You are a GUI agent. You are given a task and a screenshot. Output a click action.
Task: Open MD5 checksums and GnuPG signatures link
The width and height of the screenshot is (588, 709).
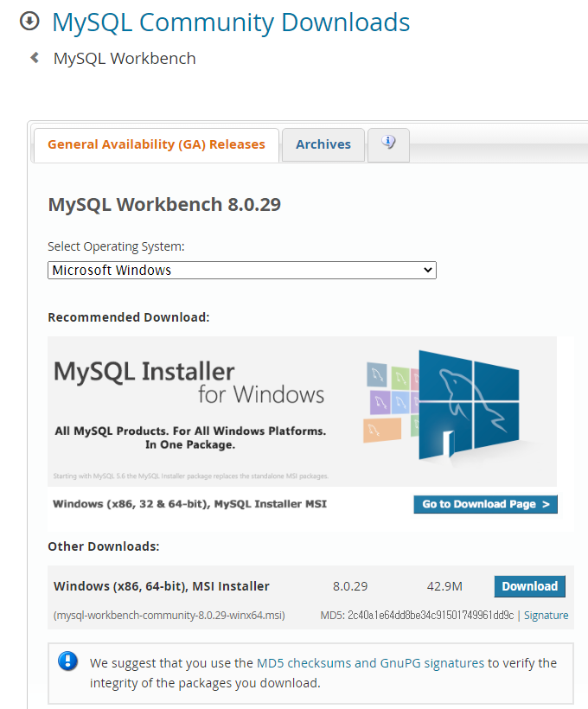pos(370,663)
